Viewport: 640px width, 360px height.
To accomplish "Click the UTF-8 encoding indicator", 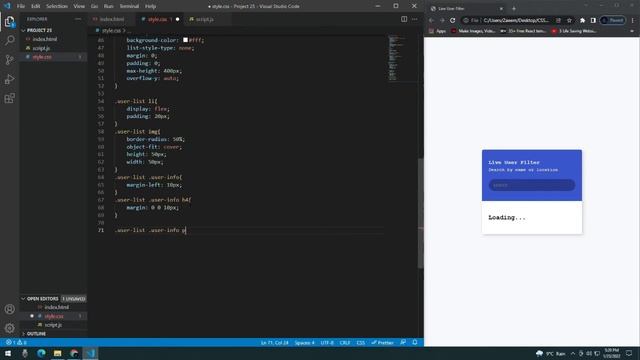I will point(327,342).
